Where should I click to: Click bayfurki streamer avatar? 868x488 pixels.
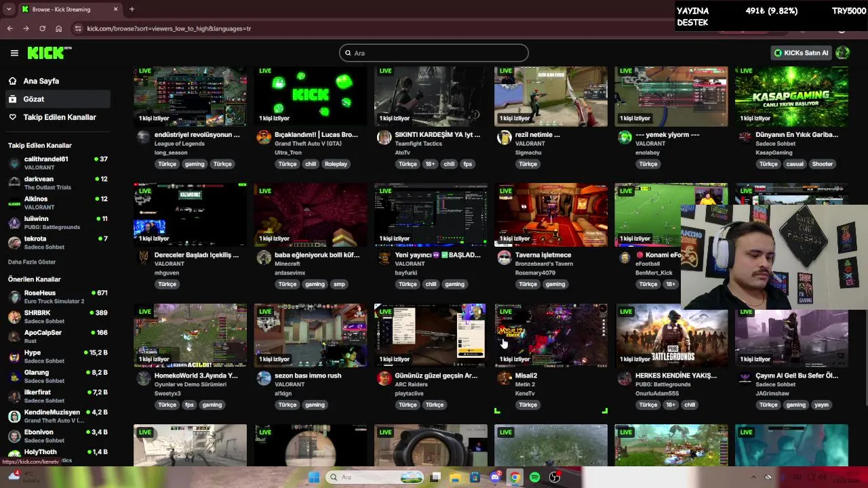[384, 258]
